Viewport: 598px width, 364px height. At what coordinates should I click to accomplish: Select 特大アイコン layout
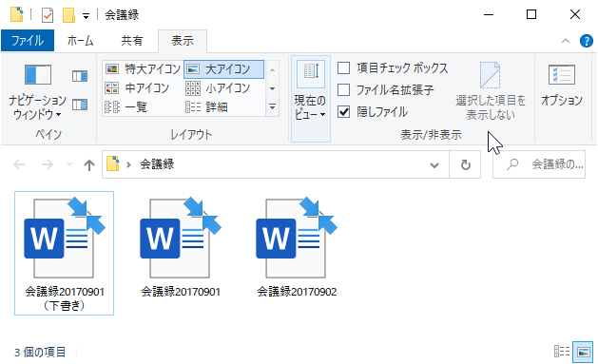(x=143, y=69)
